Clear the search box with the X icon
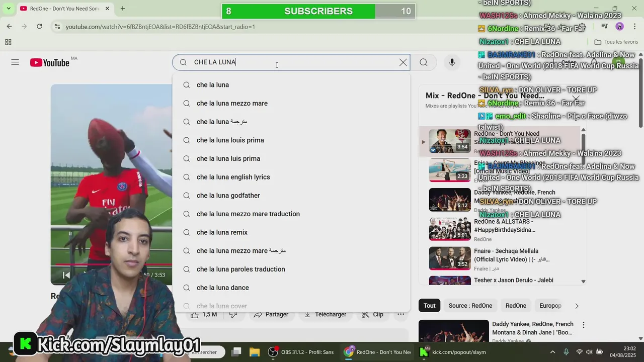The height and width of the screenshot is (362, 644). tap(403, 62)
